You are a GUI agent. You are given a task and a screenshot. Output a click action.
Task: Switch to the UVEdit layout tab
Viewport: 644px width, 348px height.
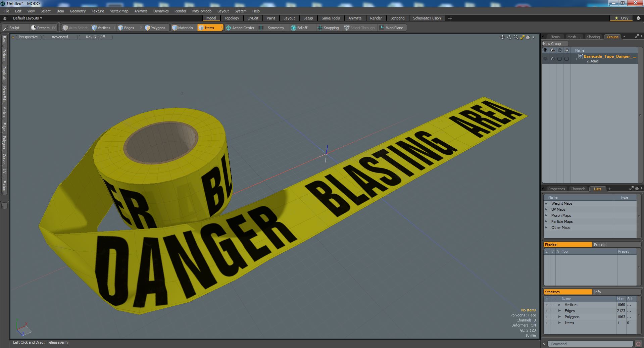(x=253, y=18)
